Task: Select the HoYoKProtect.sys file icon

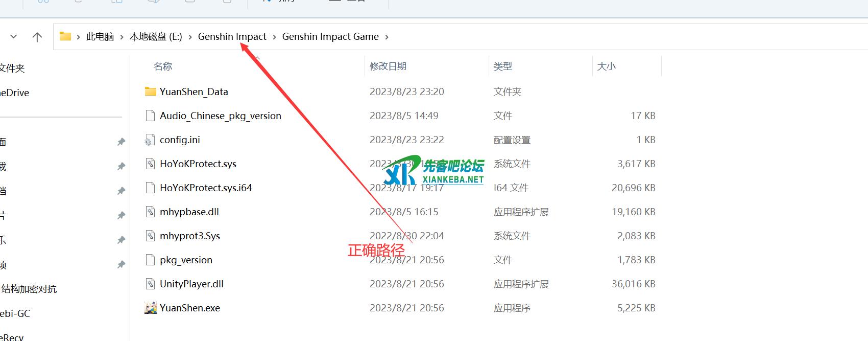Action: pyautogui.click(x=150, y=164)
